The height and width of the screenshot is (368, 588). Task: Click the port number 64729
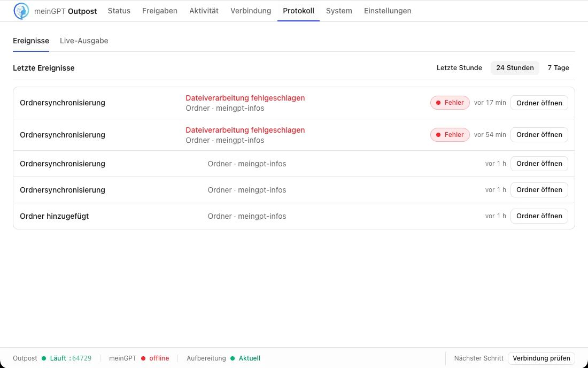[82, 358]
